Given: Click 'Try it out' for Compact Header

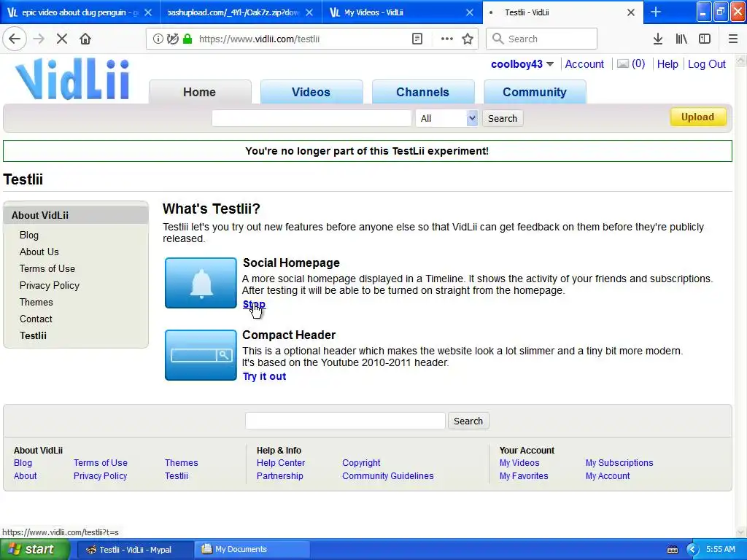Looking at the screenshot, I should coord(264,376).
